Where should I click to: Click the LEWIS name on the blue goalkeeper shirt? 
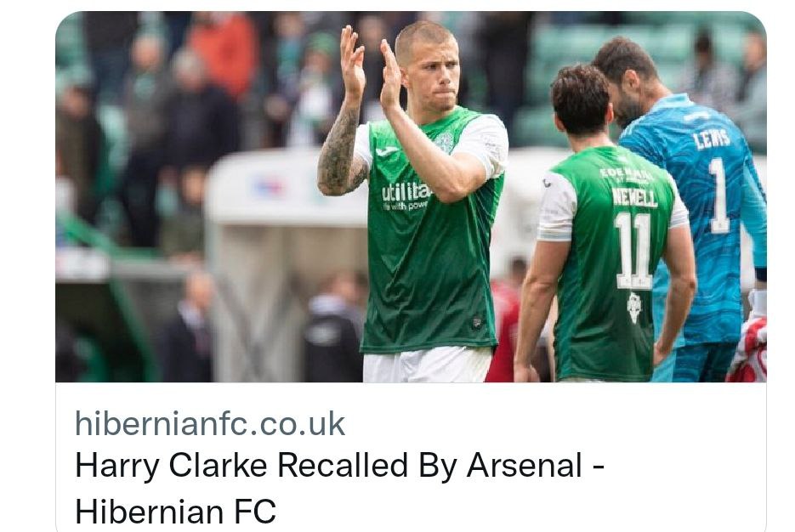(x=712, y=139)
